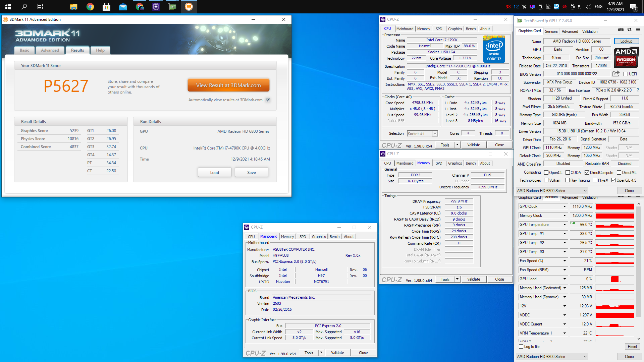Open the ENG language indicator
The image size is (644, 362).
[x=598, y=7]
